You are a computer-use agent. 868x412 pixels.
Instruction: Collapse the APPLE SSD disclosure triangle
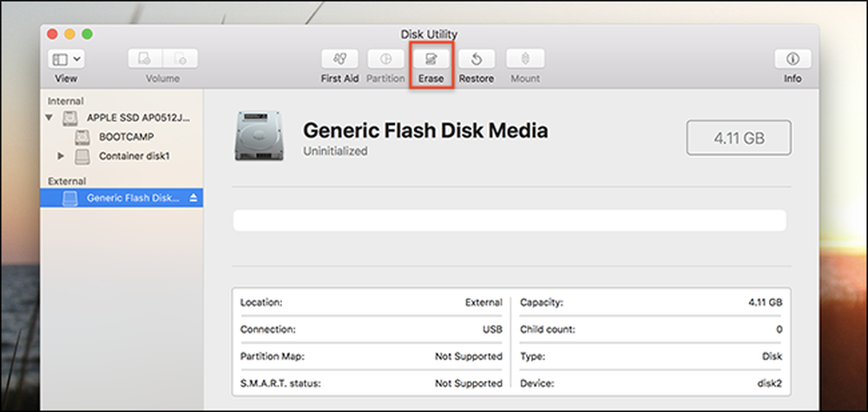tap(49, 118)
